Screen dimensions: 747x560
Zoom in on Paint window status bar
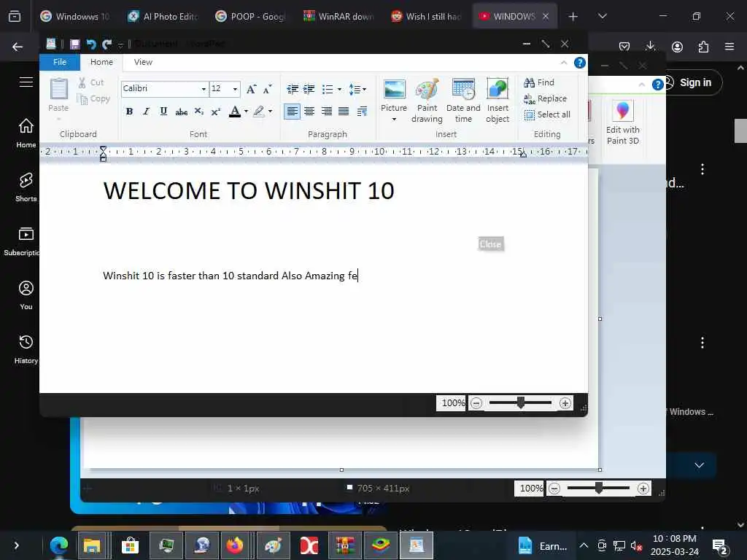point(643,489)
